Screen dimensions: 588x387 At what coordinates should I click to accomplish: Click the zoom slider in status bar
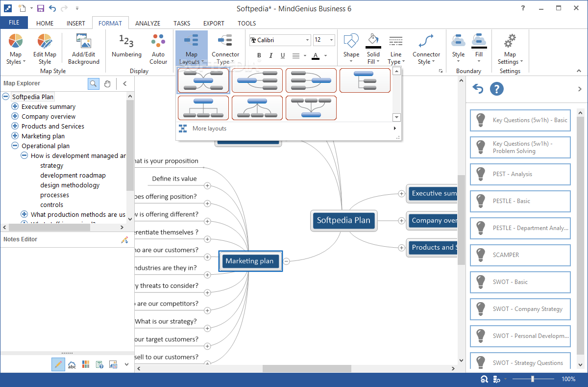pos(533,379)
